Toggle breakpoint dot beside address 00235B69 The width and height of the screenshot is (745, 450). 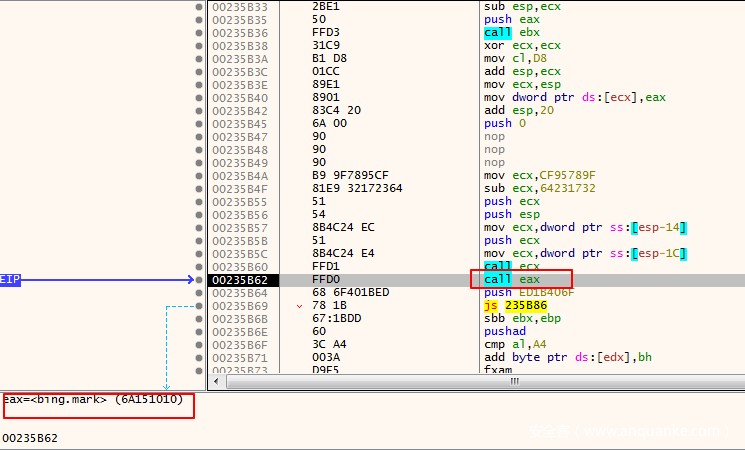point(200,305)
